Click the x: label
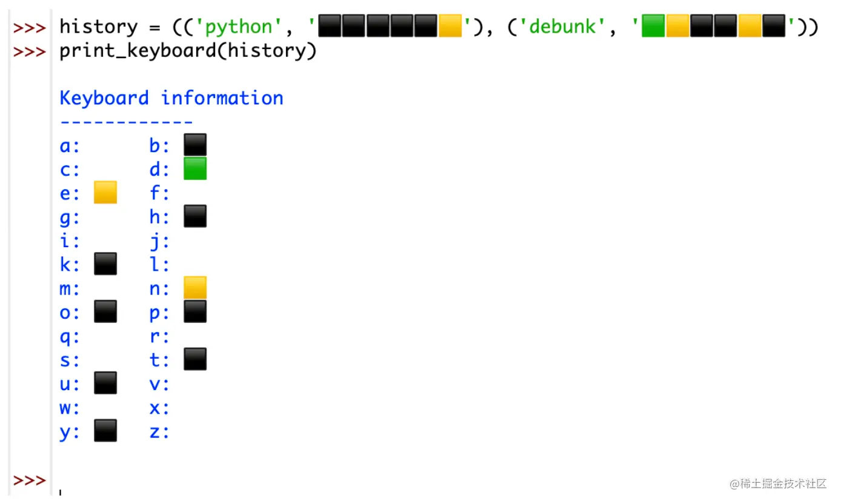841x504 pixels. point(160,408)
